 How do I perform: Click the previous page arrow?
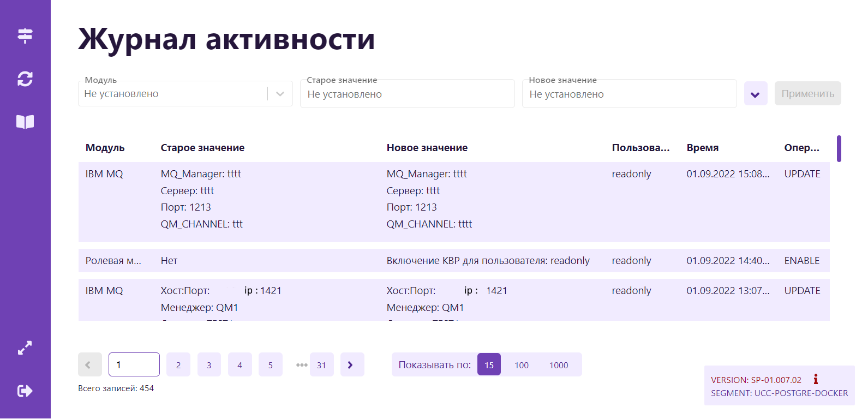(90, 365)
